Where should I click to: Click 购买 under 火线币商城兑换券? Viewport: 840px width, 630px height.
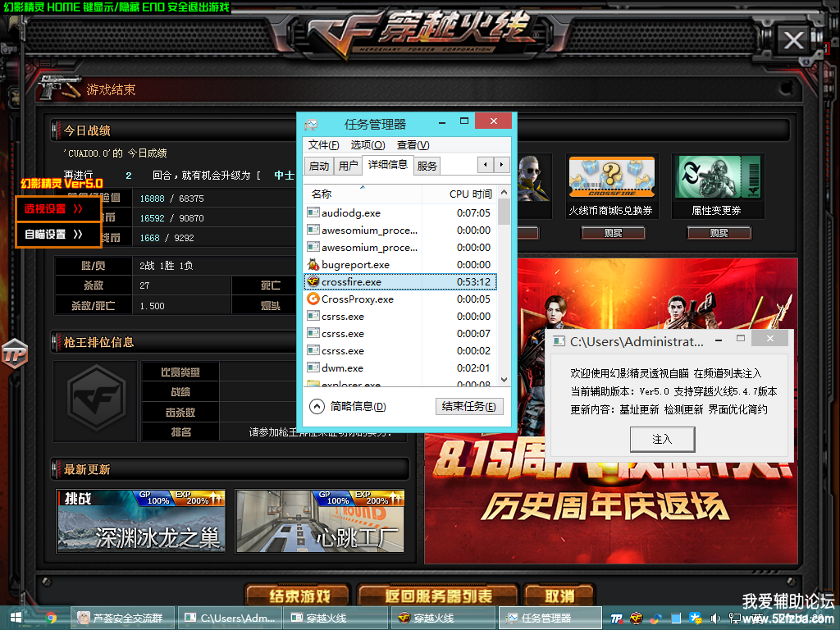click(x=614, y=233)
